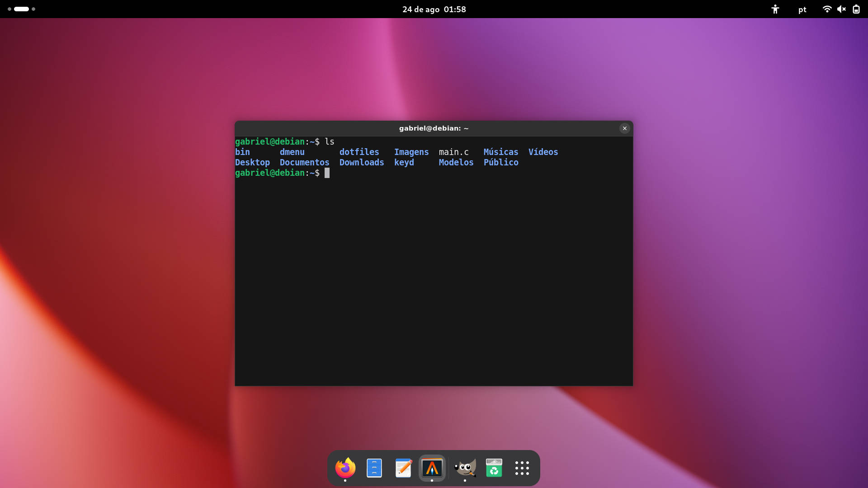
Task: Launch Firefox from the dock
Action: click(x=344, y=468)
